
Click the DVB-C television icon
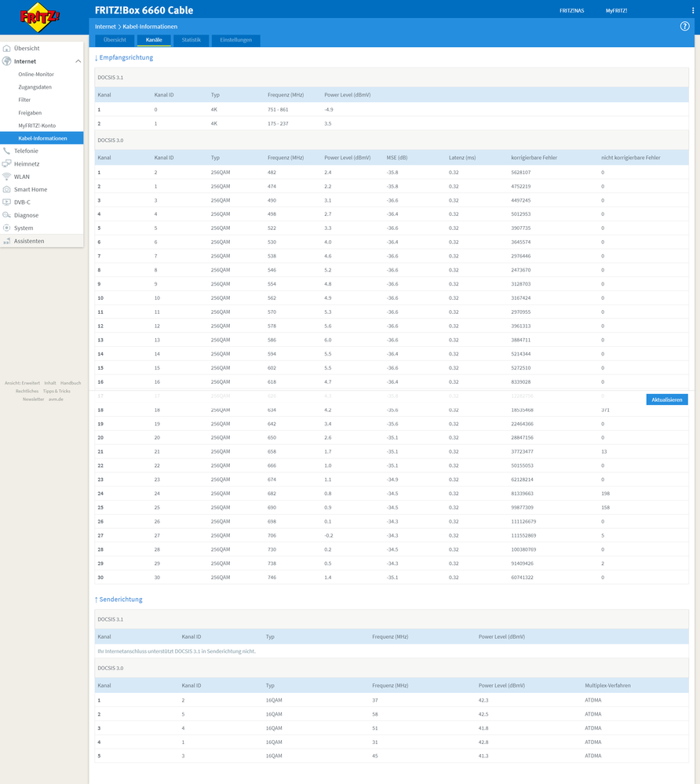(6, 202)
